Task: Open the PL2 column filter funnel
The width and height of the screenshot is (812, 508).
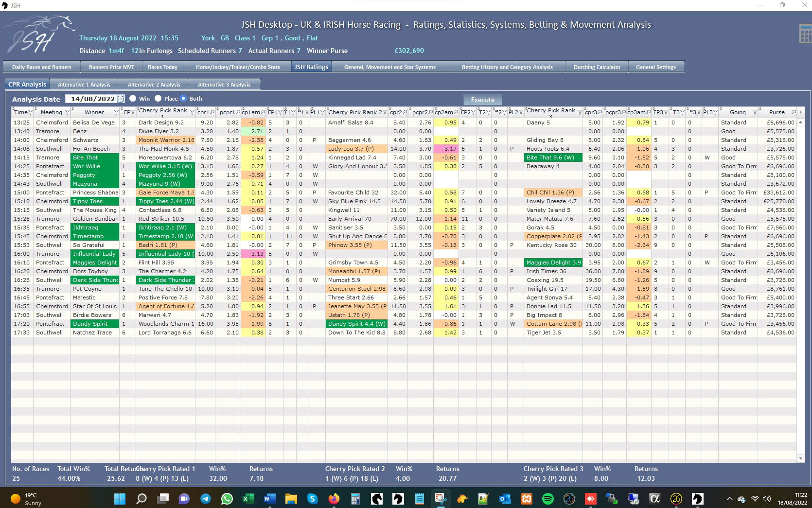Action: click(x=521, y=112)
